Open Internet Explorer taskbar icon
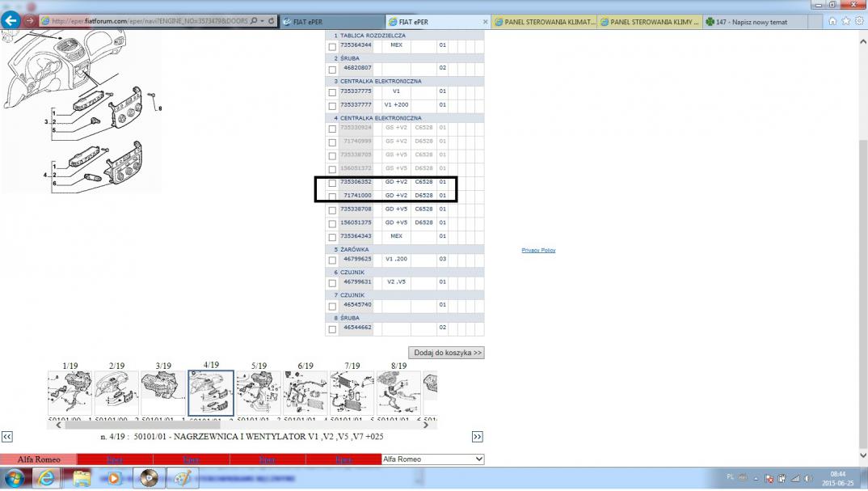This screenshot has width=868, height=491. [47, 478]
